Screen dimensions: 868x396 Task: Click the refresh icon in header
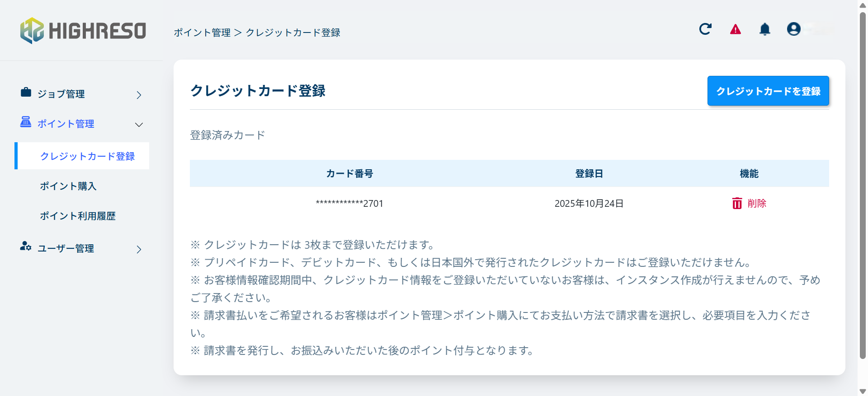[705, 29]
